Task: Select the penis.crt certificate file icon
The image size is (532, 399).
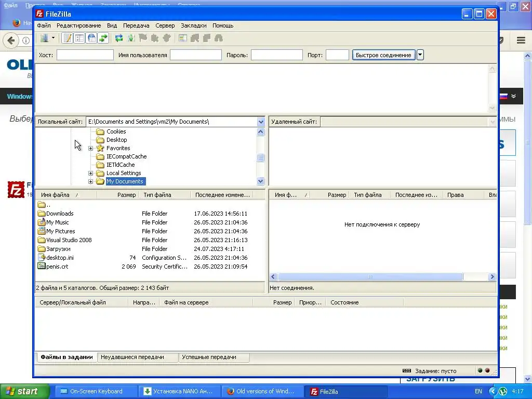Action: (x=42, y=266)
